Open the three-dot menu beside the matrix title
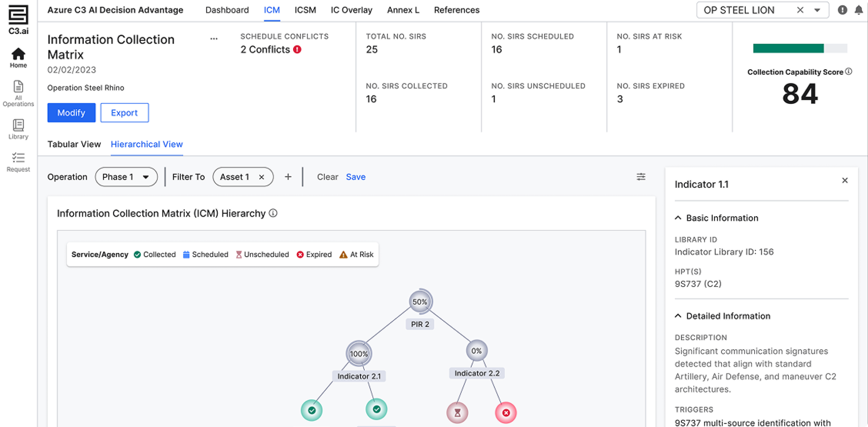 click(x=214, y=39)
